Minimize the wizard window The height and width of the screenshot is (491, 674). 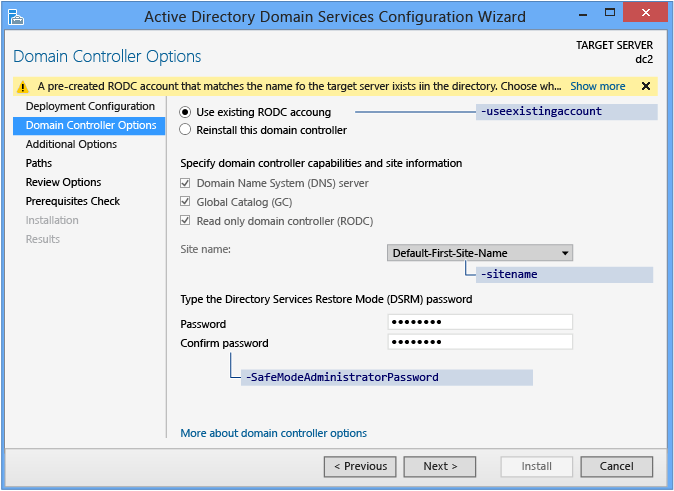pos(583,14)
